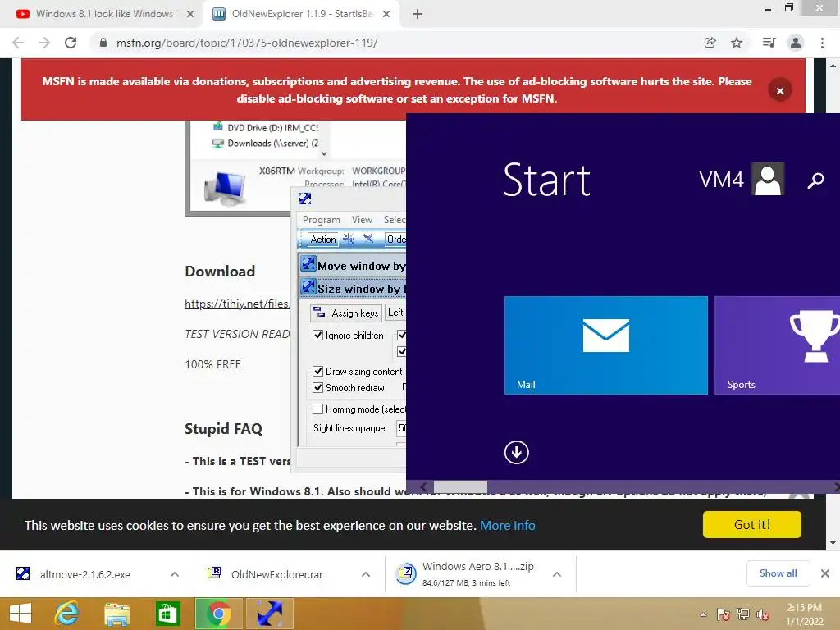This screenshot has width=840, height=630.
Task: Click page scrollbar up arrow
Action: [833, 66]
